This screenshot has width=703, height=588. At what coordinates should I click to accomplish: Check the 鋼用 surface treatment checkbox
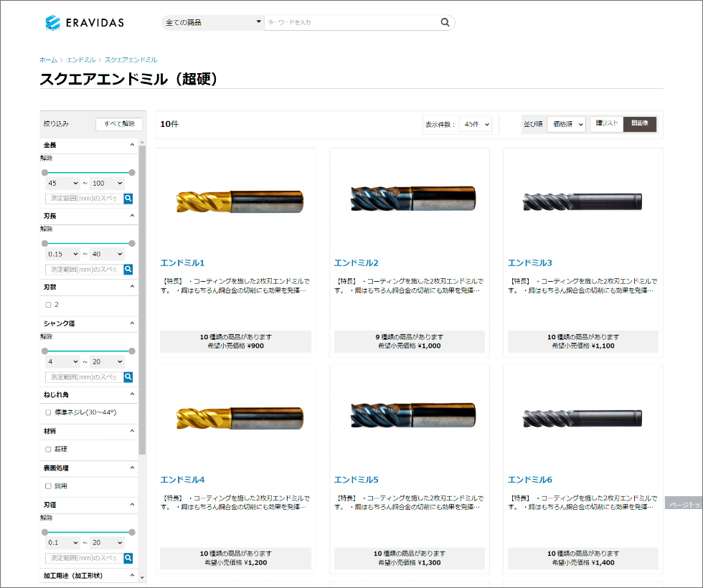(x=49, y=486)
